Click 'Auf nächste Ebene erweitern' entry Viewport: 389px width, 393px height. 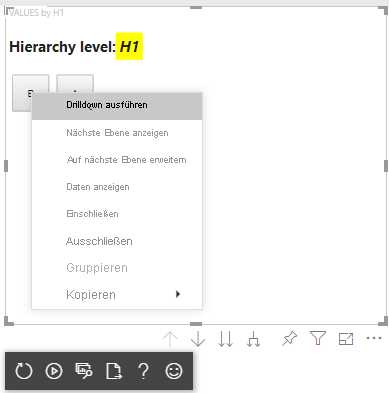pos(117,160)
